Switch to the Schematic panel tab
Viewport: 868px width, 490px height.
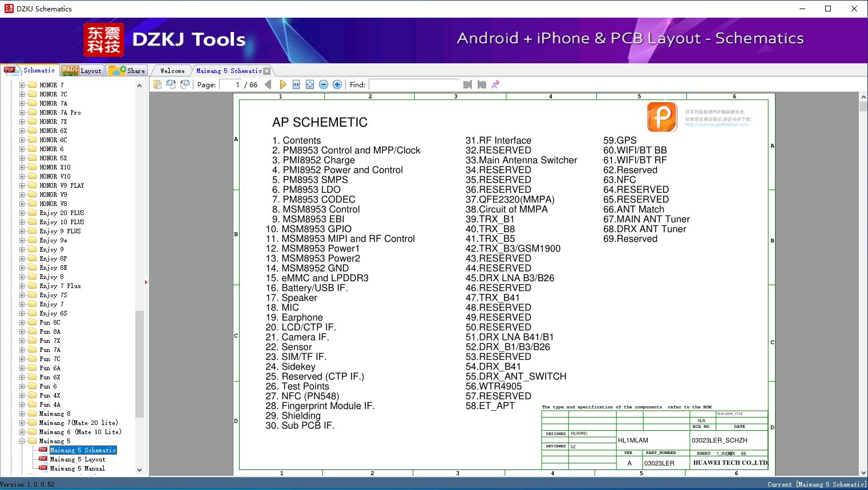pos(30,70)
